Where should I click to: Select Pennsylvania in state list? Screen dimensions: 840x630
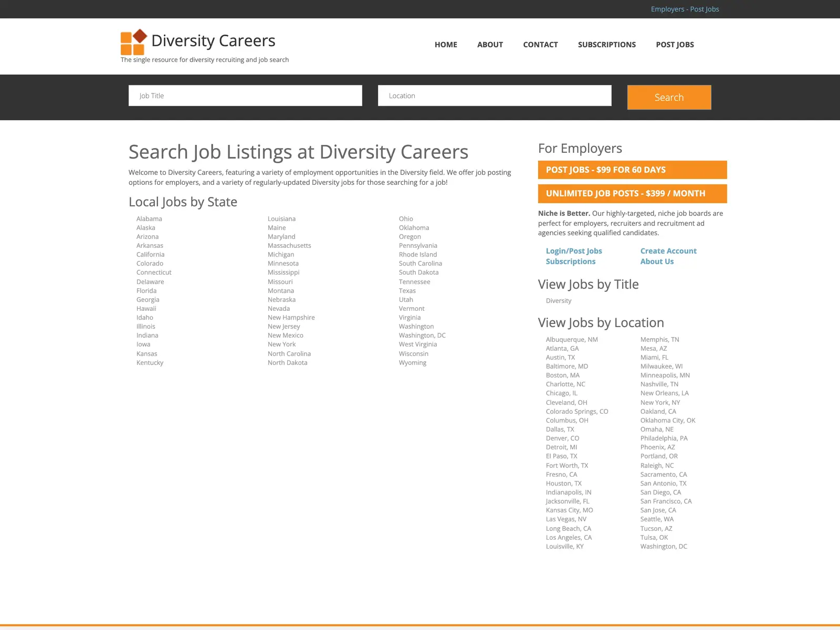(x=418, y=246)
